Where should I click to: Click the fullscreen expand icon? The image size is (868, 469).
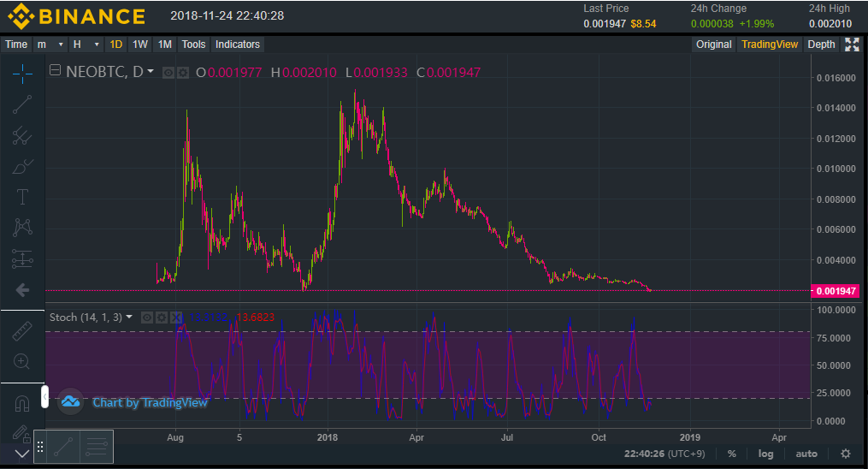tap(852, 45)
